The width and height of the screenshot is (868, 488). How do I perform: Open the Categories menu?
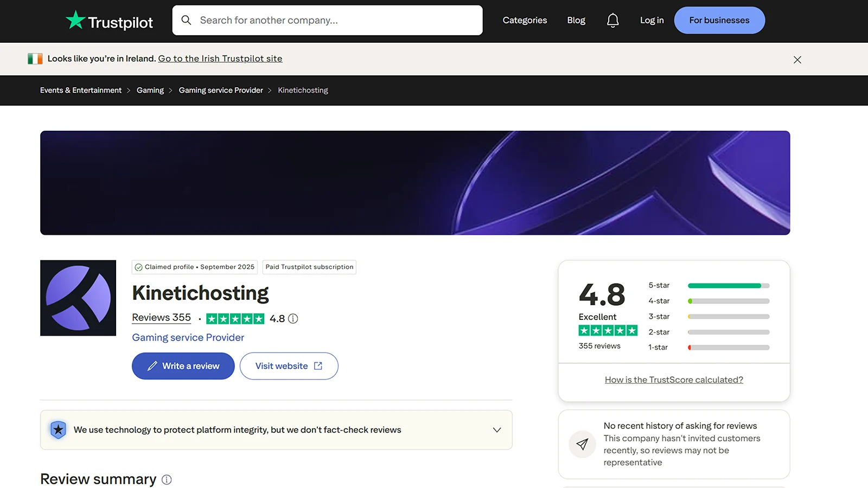pyautogui.click(x=525, y=20)
